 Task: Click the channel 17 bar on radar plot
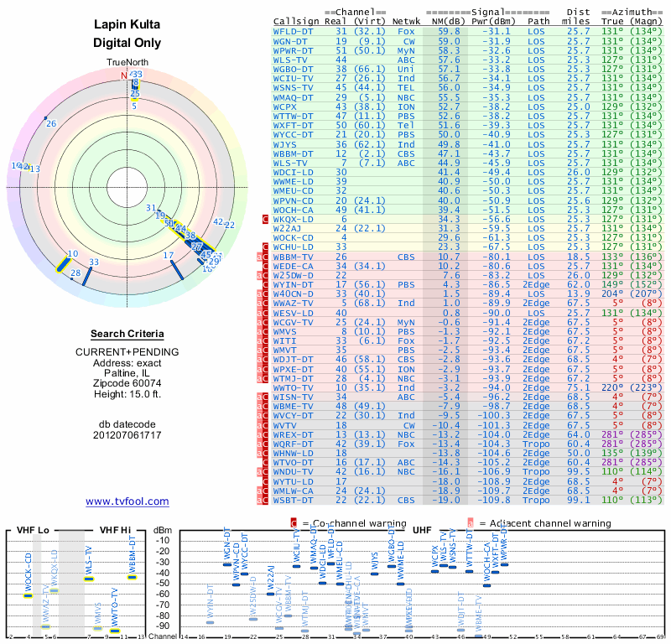176,269
